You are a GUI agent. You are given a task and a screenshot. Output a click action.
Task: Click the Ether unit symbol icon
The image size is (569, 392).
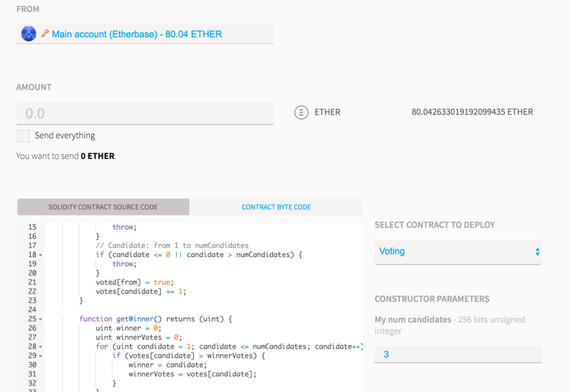(301, 112)
